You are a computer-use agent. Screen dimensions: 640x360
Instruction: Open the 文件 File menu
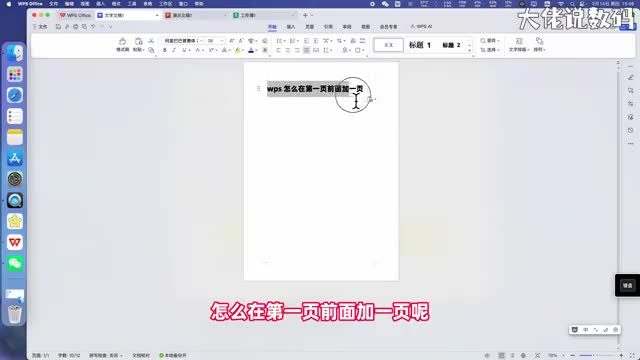click(41, 27)
